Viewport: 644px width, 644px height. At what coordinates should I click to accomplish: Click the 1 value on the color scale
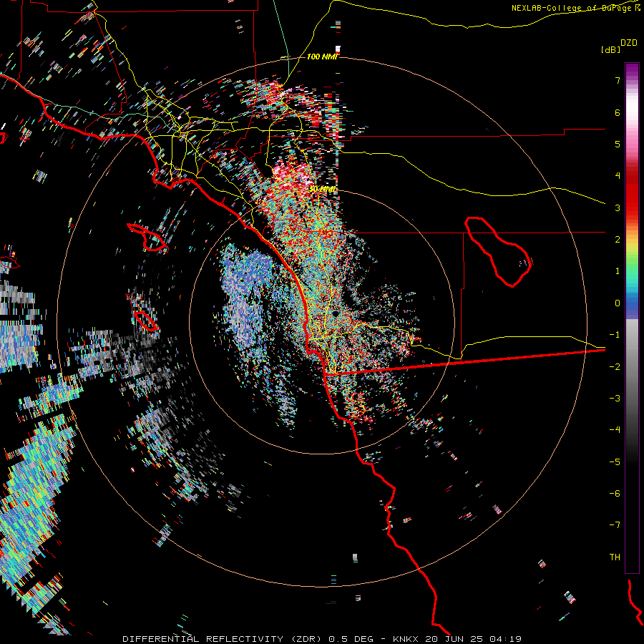coord(618,271)
